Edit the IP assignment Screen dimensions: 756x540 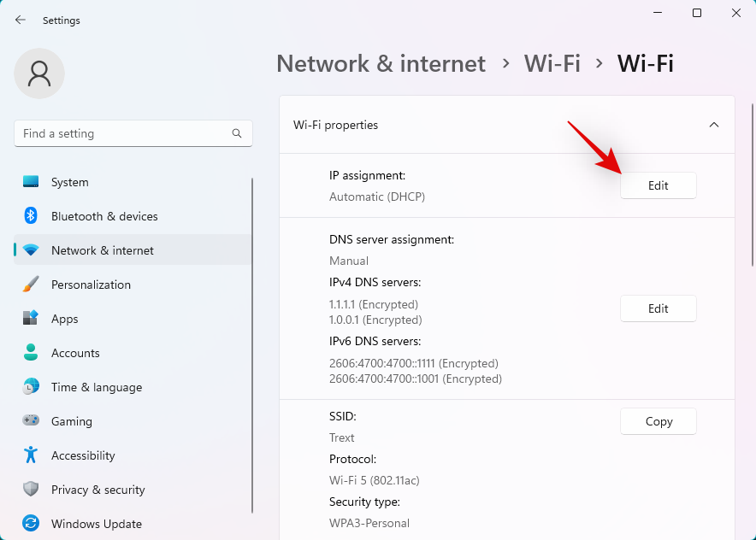658,185
